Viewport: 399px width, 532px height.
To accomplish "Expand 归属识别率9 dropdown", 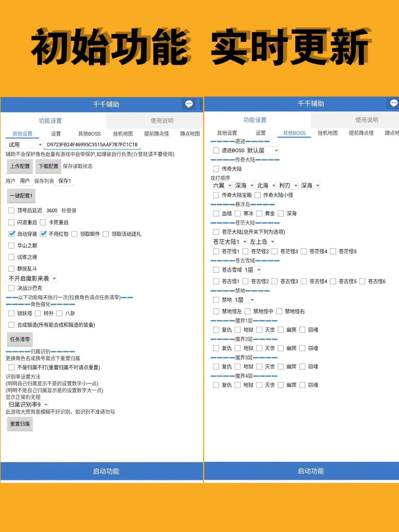I will pos(27,405).
